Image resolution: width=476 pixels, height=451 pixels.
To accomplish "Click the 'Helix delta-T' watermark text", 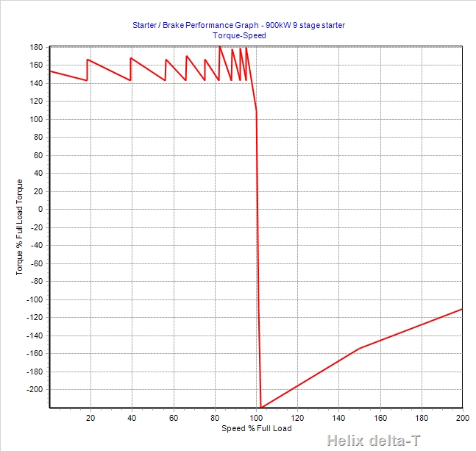I will 375,441.
